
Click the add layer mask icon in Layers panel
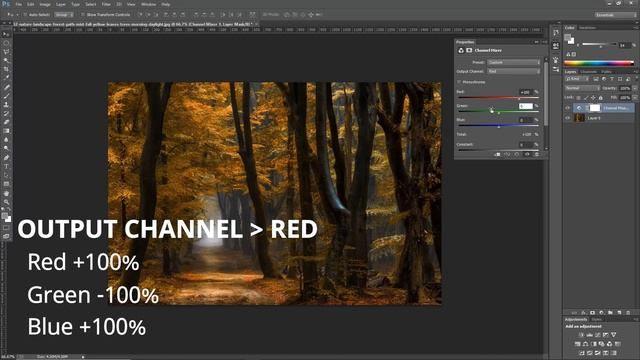click(592, 313)
